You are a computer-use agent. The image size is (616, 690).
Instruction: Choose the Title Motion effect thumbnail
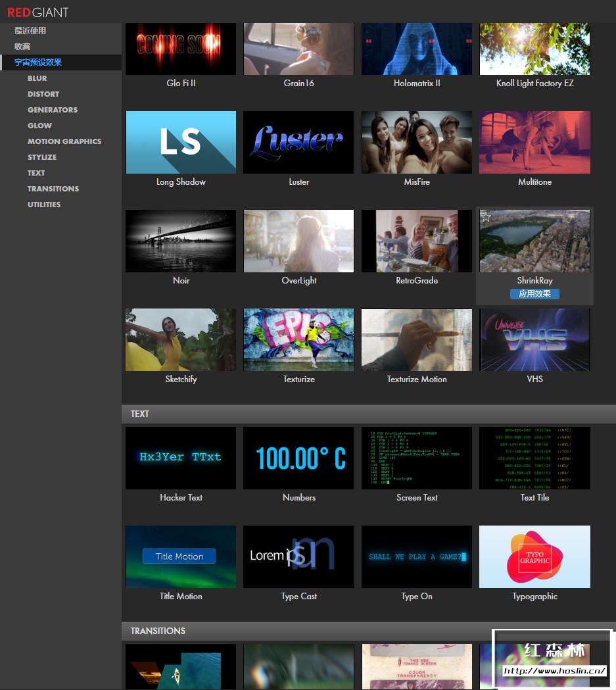[181, 556]
